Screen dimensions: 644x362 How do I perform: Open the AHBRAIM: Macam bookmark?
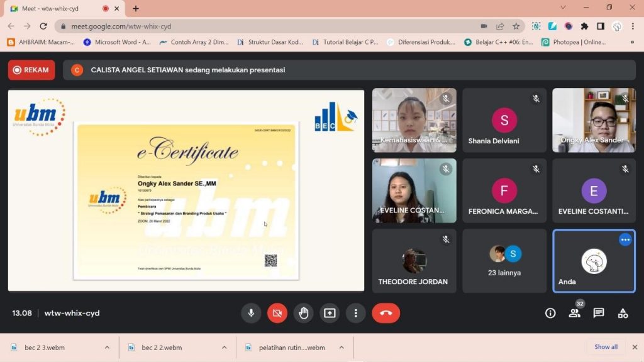click(x=41, y=42)
